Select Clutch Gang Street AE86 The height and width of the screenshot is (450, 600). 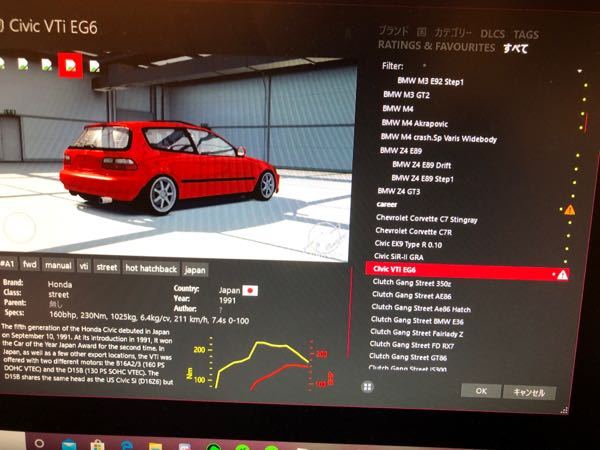(x=412, y=295)
